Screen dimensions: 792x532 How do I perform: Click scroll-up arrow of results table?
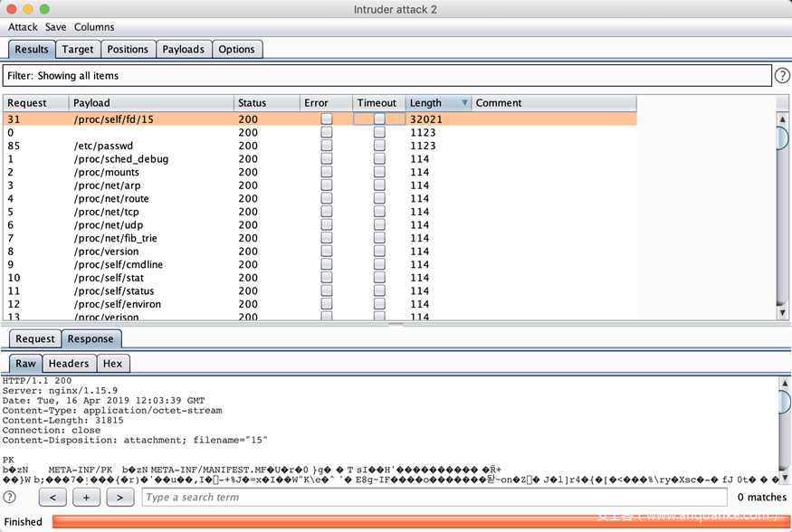[x=782, y=119]
